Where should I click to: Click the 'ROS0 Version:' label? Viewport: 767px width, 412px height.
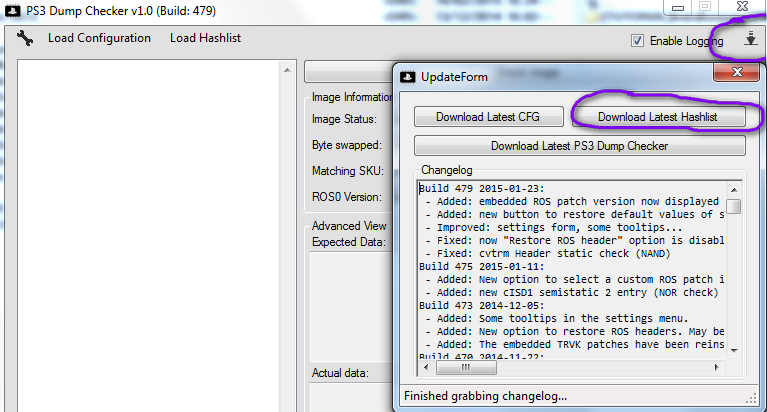[x=347, y=197]
